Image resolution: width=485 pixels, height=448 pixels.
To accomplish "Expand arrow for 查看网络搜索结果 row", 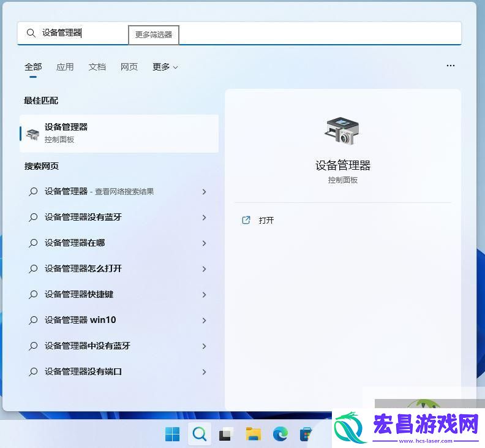I will [204, 192].
